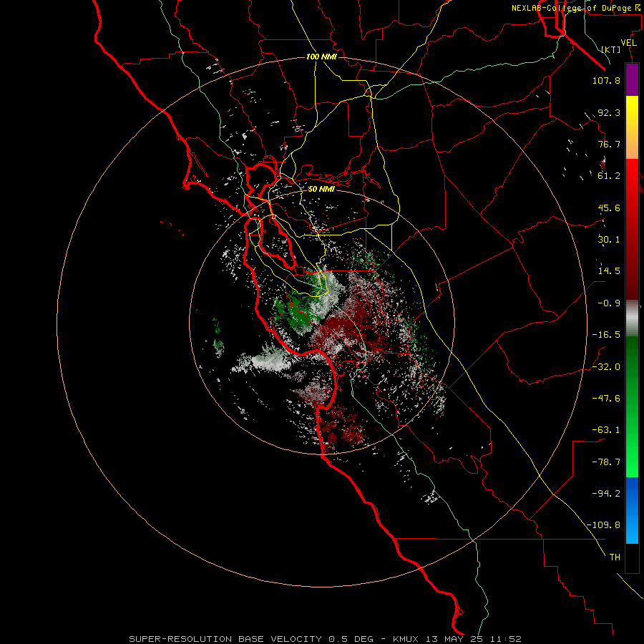The height and width of the screenshot is (644, 644).
Task: Click the 50 NMI range ring label
Action: tap(321, 189)
